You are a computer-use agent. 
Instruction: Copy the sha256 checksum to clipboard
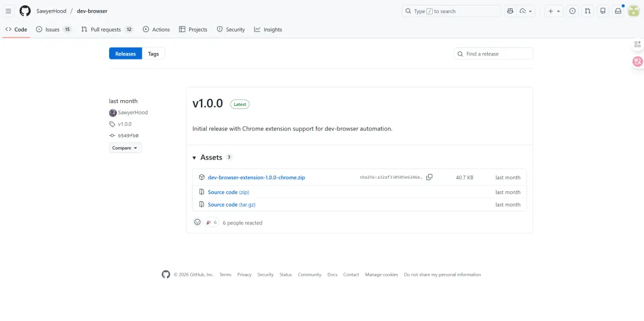[x=429, y=177]
